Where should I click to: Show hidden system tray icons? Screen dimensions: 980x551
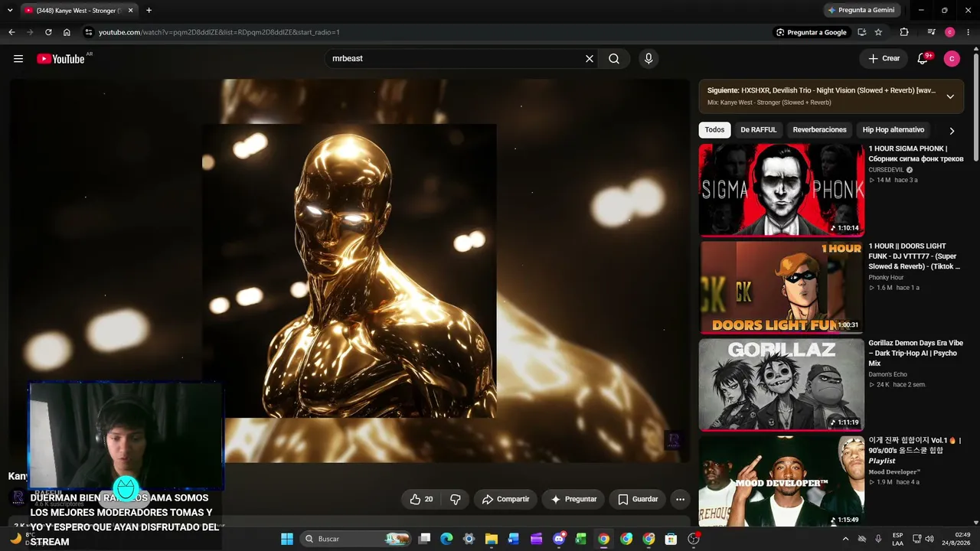pos(847,539)
